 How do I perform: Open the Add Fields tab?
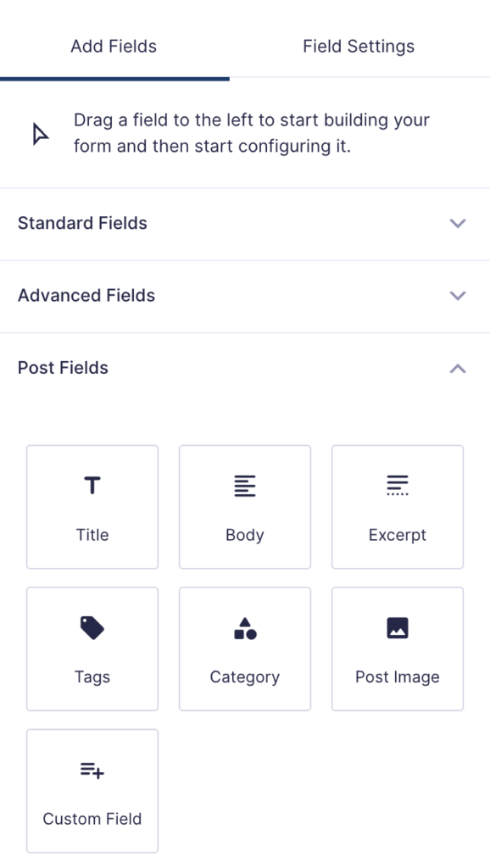[113, 47]
